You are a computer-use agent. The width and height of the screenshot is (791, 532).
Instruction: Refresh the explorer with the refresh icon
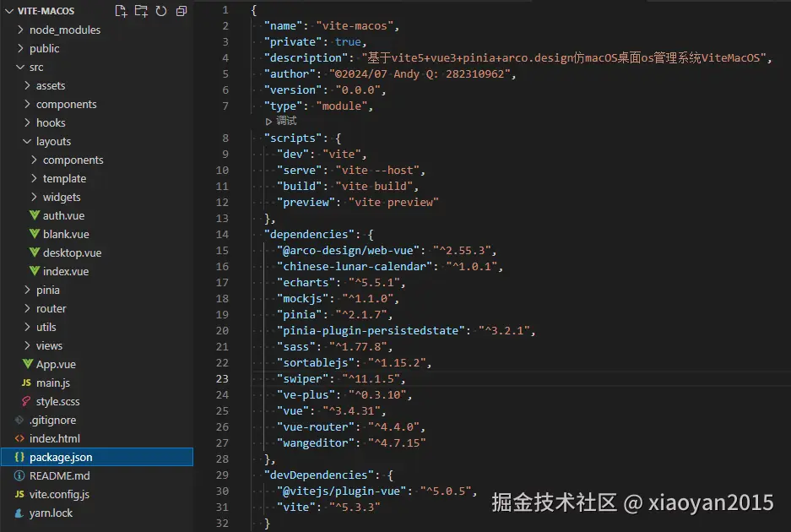pos(161,11)
